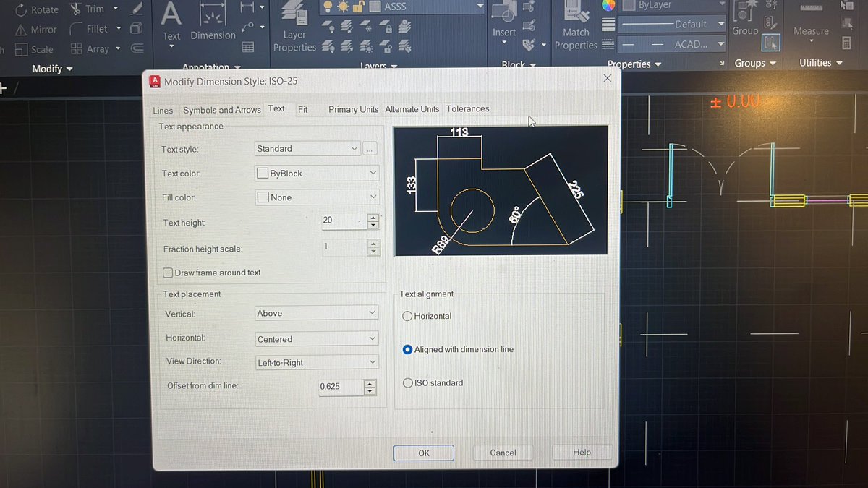
Task: Open the Text style dropdown
Action: click(307, 149)
